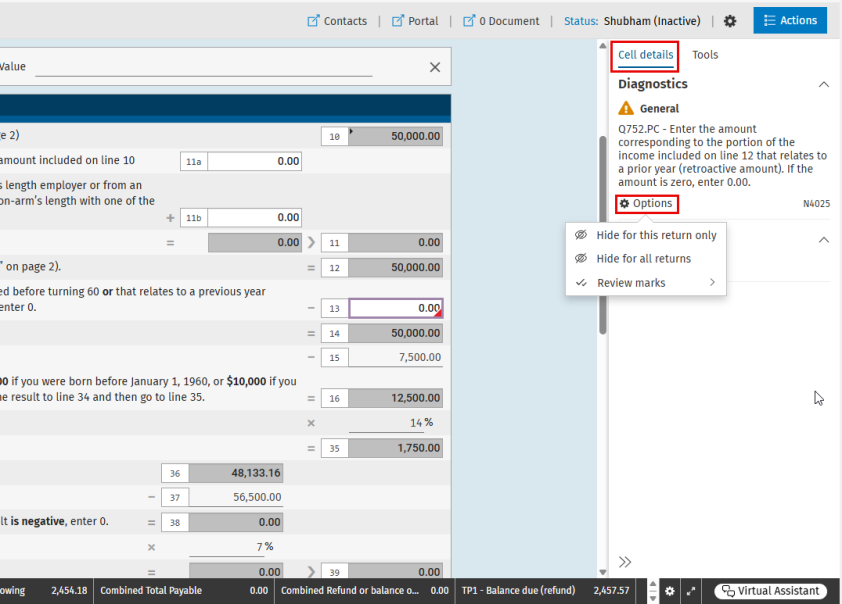Collapse right panel with double chevron
Screen dimensions: 842x604
(x=626, y=562)
